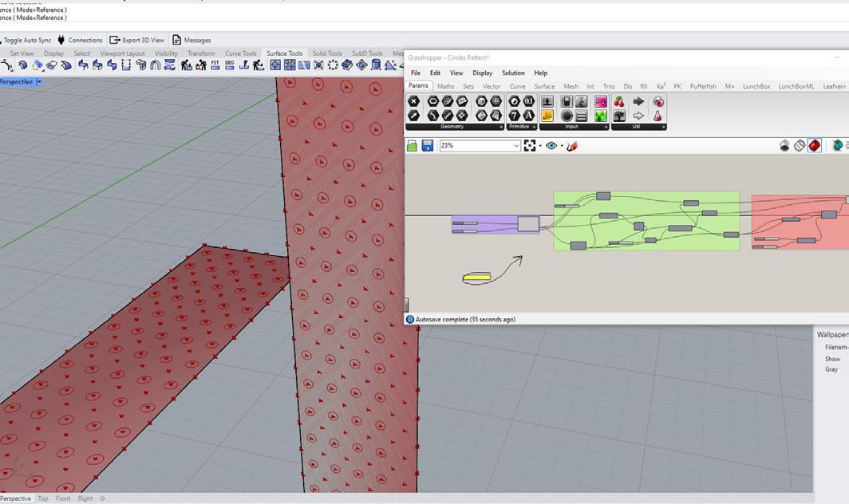
Task: Select the yellow component on the canvas
Action: [477, 278]
